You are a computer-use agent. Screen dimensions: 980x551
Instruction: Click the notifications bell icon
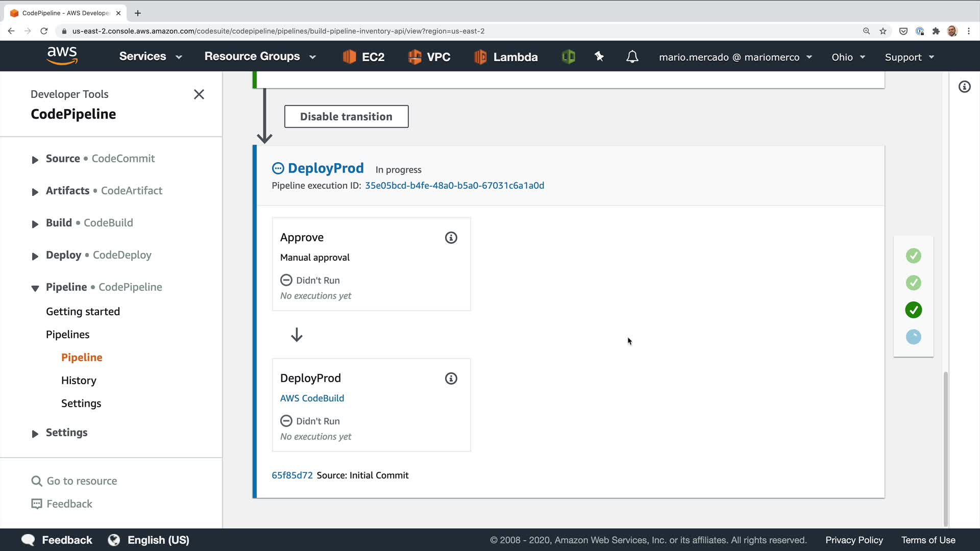(632, 57)
